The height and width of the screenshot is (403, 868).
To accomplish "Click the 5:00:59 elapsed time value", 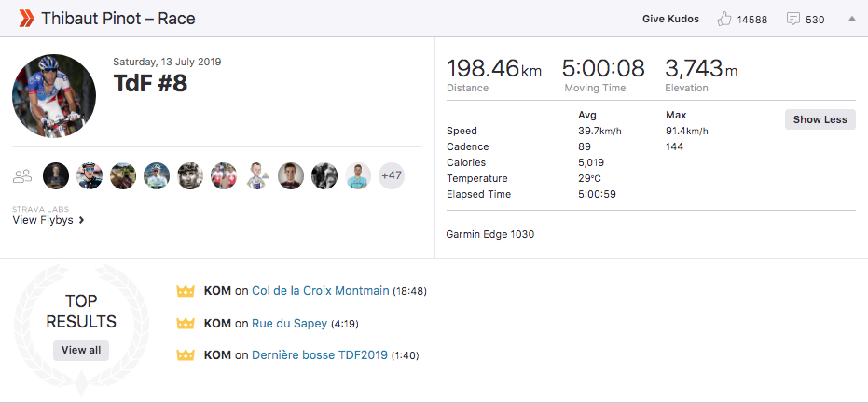I will coord(597,194).
